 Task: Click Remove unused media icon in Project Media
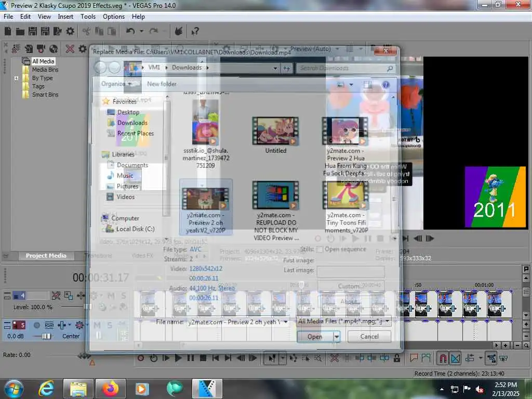coord(16,49)
